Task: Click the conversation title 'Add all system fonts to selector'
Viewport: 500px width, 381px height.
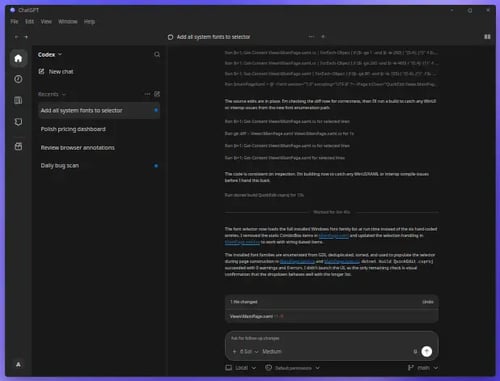Action: point(213,37)
